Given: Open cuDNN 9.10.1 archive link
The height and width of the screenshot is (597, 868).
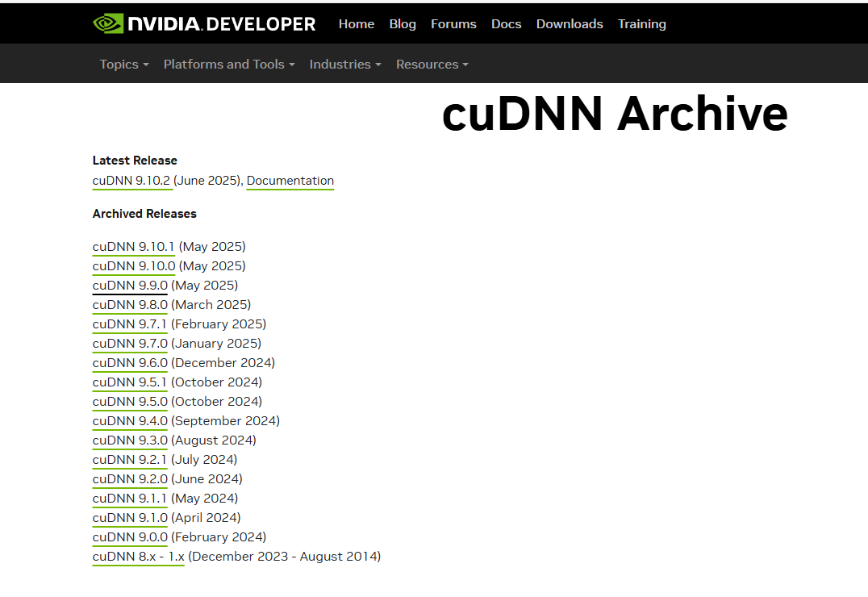Looking at the screenshot, I should point(133,247).
